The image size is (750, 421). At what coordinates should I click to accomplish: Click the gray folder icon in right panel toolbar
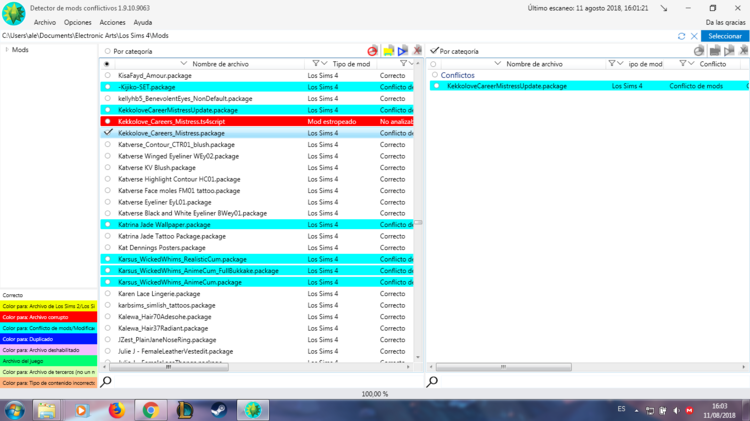tap(715, 51)
